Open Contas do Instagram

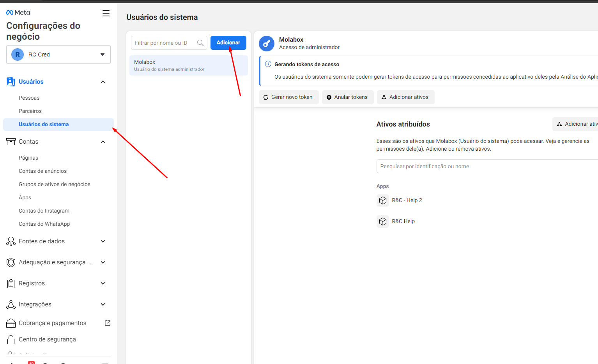pos(44,211)
